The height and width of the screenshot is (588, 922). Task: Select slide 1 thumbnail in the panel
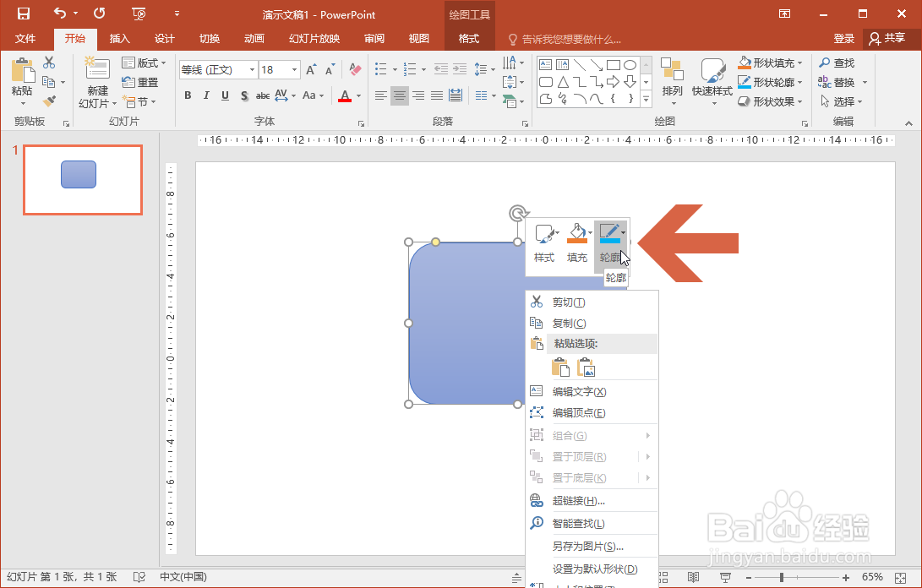coord(83,180)
